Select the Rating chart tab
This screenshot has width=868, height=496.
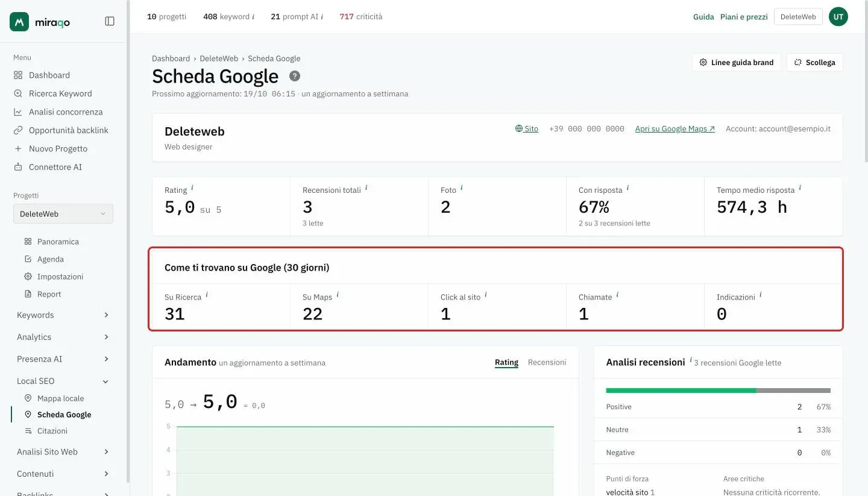(506, 362)
